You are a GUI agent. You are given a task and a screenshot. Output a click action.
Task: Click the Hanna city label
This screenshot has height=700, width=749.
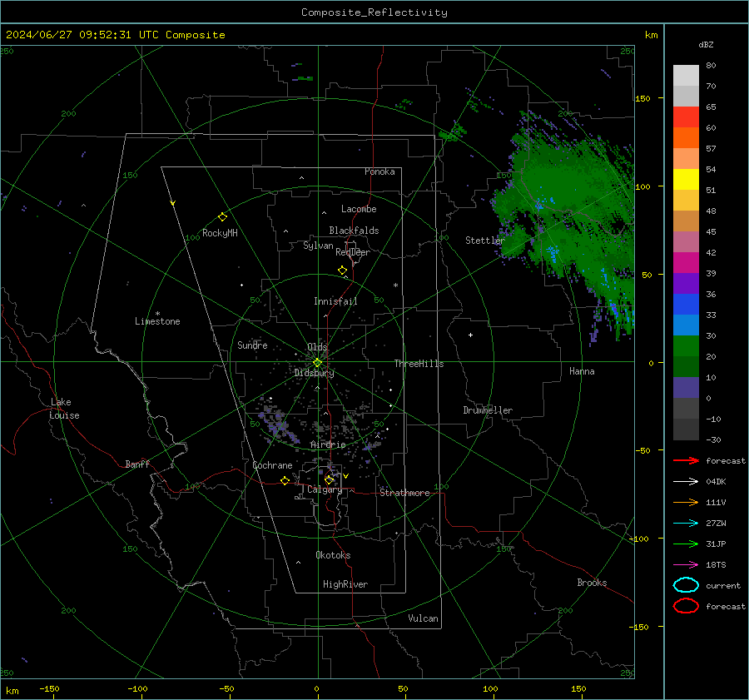point(582,371)
